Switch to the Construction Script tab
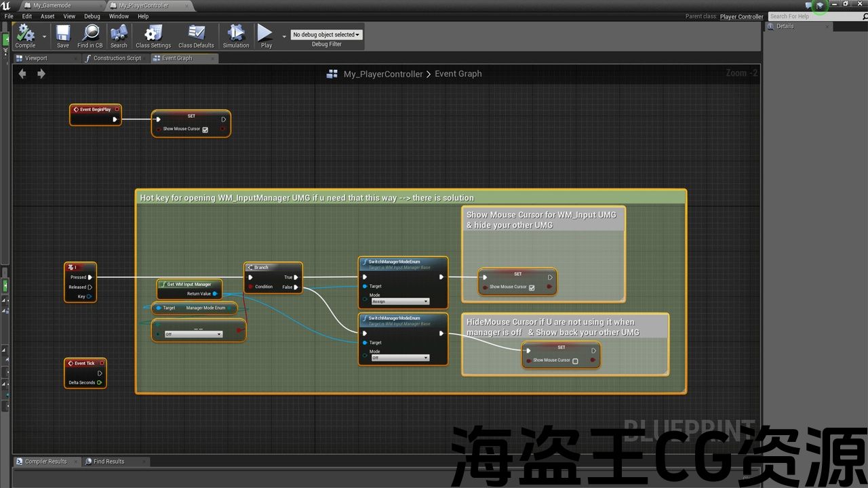 coord(117,58)
